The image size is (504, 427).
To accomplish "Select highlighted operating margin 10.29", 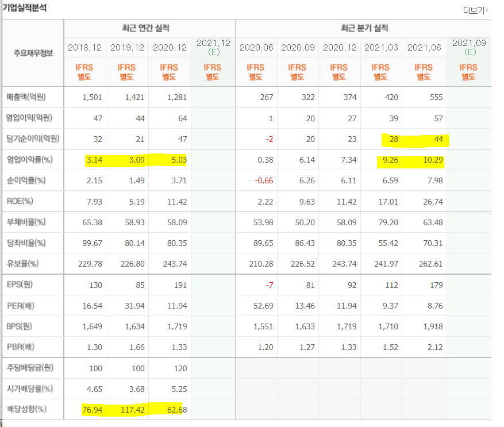I will [x=433, y=160].
